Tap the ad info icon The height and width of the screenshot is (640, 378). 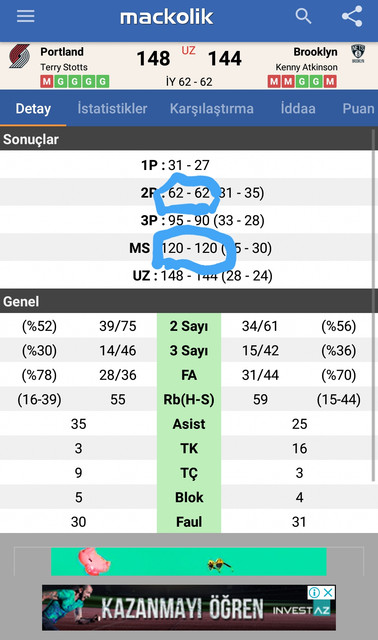pos(314,593)
